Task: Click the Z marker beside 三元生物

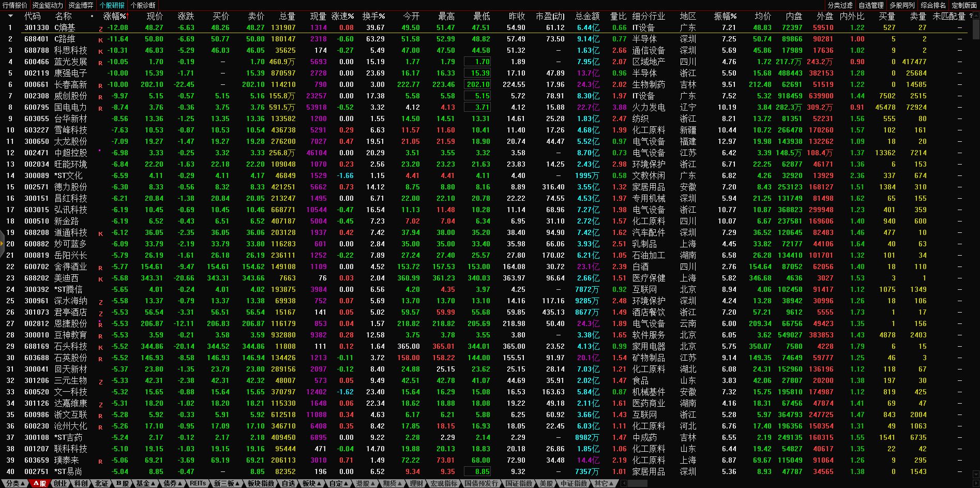Action: (100, 381)
